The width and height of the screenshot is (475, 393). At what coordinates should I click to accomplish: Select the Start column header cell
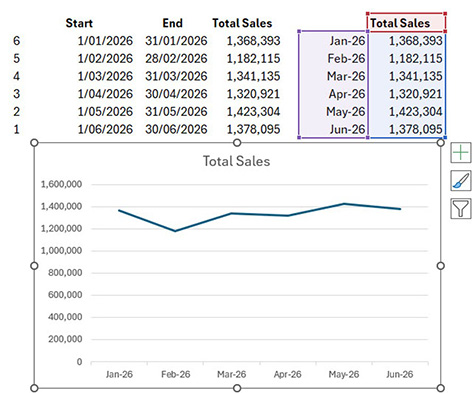click(x=79, y=23)
